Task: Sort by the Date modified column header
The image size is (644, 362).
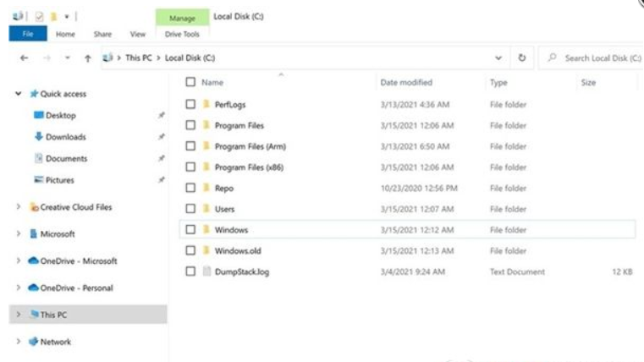Action: point(406,82)
